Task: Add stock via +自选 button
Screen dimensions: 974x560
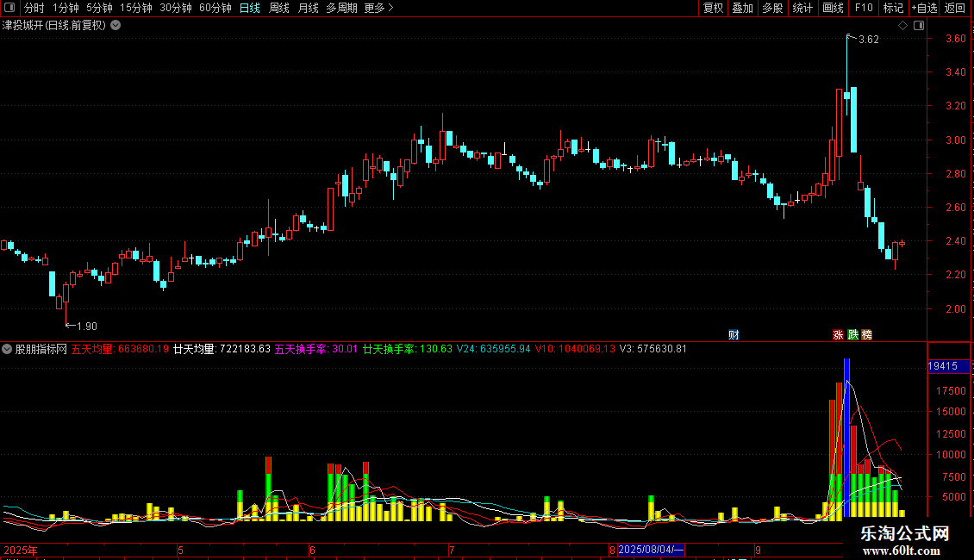Action: click(924, 8)
